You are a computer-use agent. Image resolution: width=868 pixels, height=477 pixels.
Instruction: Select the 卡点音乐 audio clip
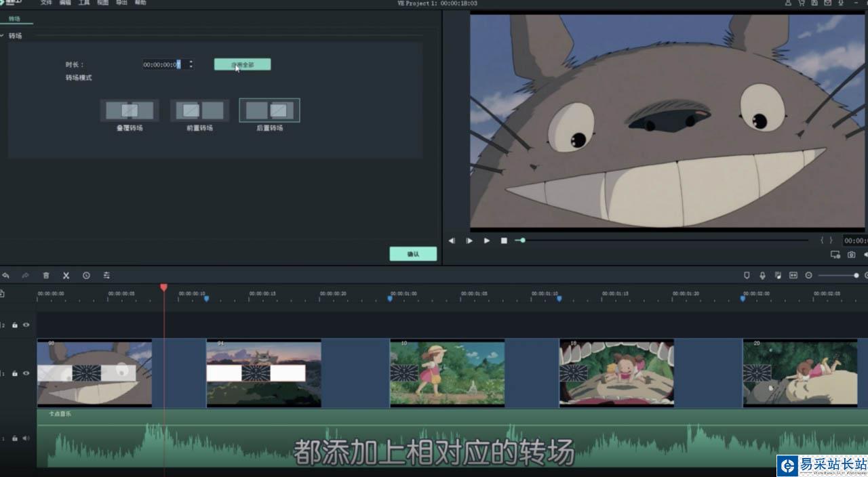452,438
